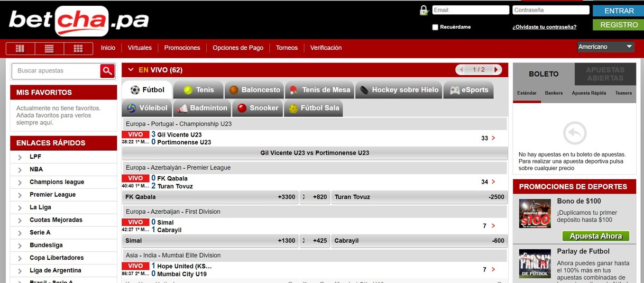Go to the previous live events page arrow
This screenshot has width=644, height=283.
(462, 70)
